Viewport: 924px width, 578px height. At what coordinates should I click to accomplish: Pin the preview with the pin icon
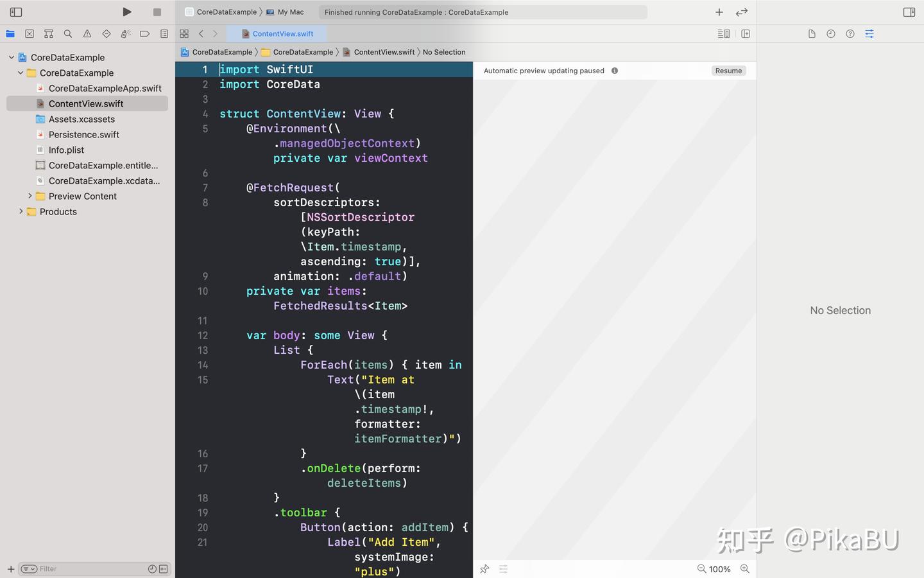(484, 569)
